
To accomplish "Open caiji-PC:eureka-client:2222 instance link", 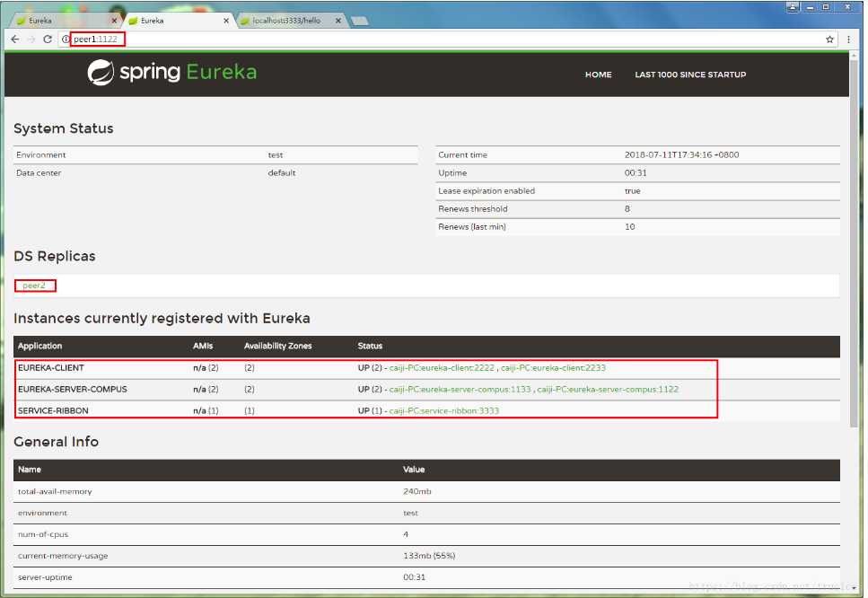I will tap(442, 367).
